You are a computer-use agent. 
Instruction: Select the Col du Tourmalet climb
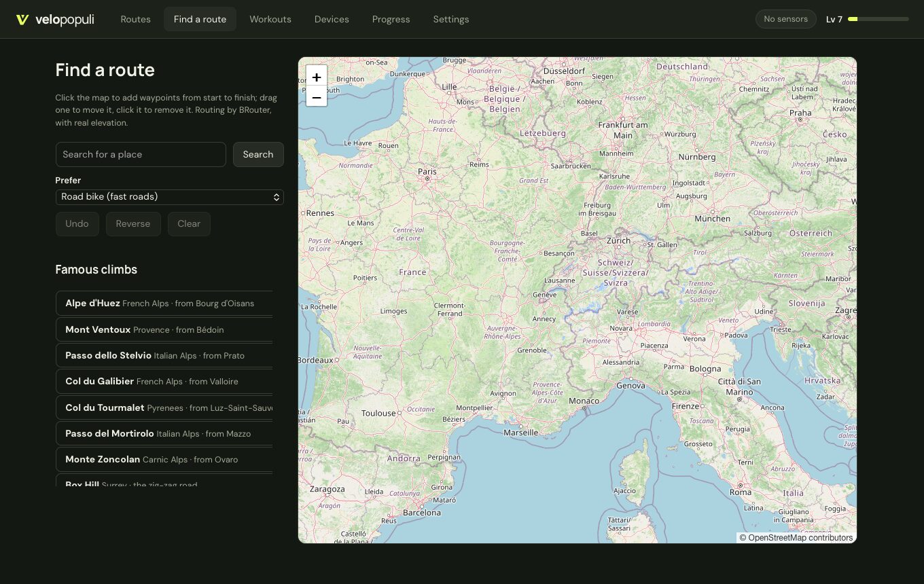pos(164,407)
